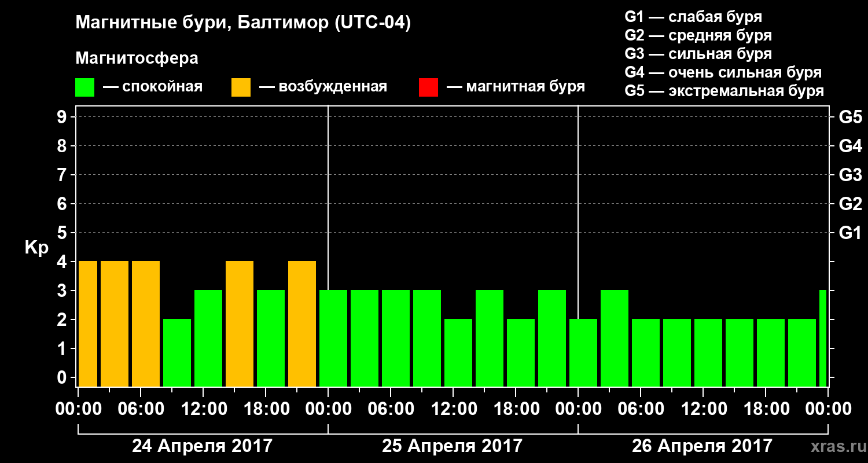
Task: Click the legend text '— возбужденная'
Action: (323, 87)
